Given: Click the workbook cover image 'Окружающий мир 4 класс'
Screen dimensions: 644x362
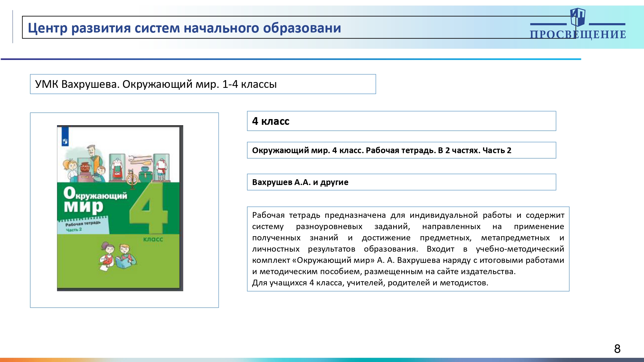Looking at the screenshot, I should point(120,208).
